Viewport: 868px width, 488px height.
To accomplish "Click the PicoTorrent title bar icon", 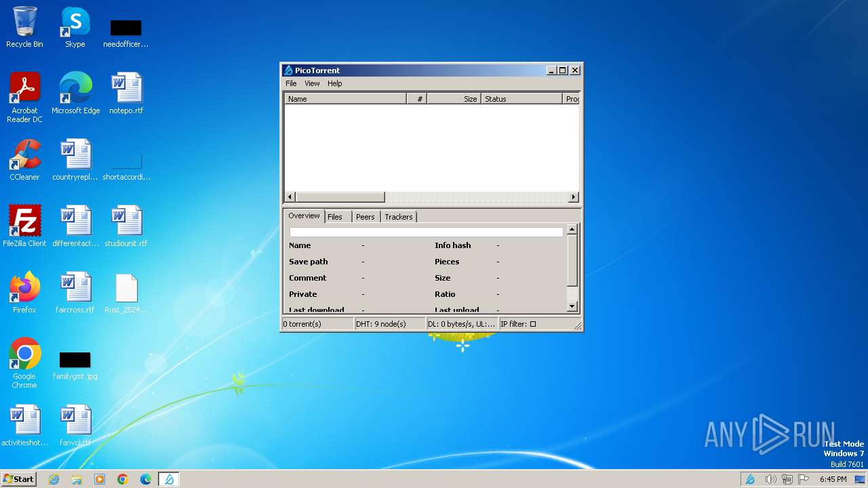I will (288, 70).
